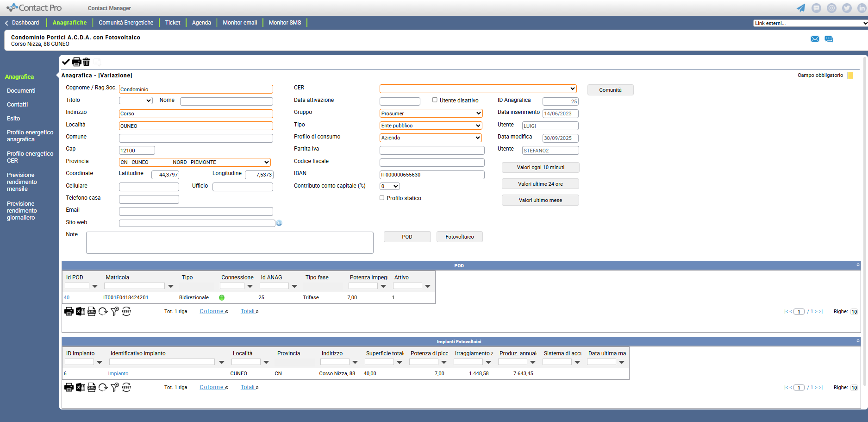Switch to the Monitor SMS tab
The height and width of the screenshot is (422, 868).
point(285,22)
